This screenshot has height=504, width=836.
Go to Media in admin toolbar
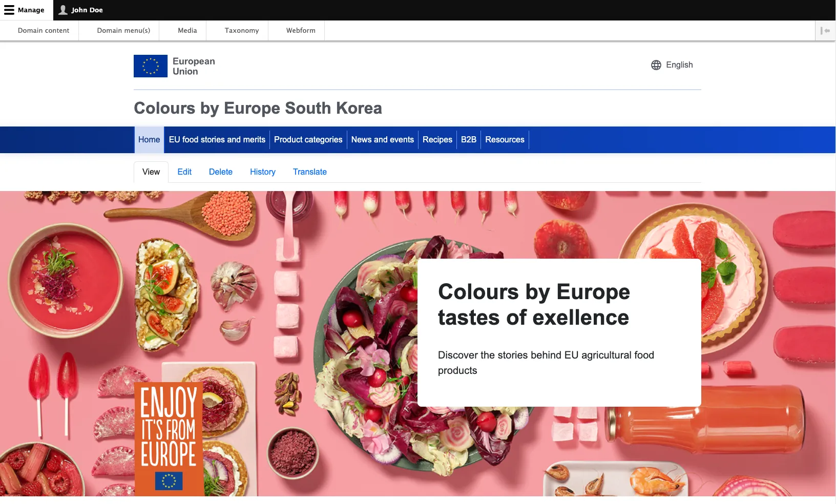click(x=187, y=31)
